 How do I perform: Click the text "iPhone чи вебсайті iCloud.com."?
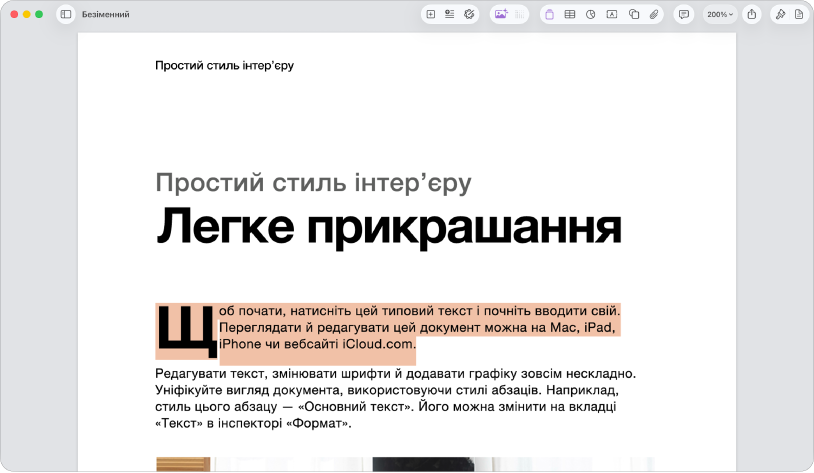coord(317,344)
